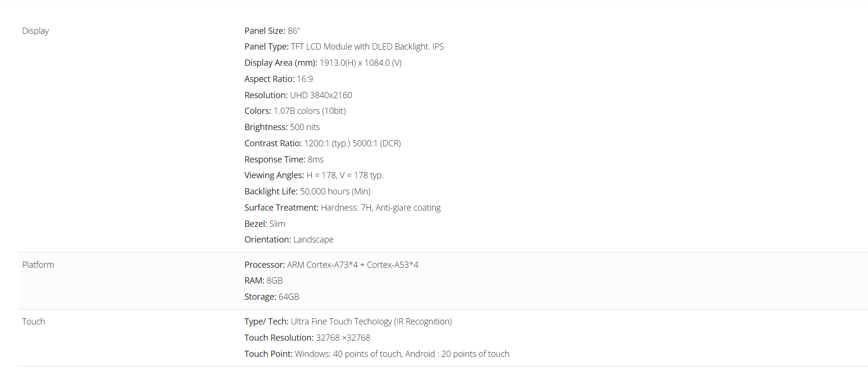Click the Panel Type specification text
This screenshot has width=868, height=375.
[344, 47]
